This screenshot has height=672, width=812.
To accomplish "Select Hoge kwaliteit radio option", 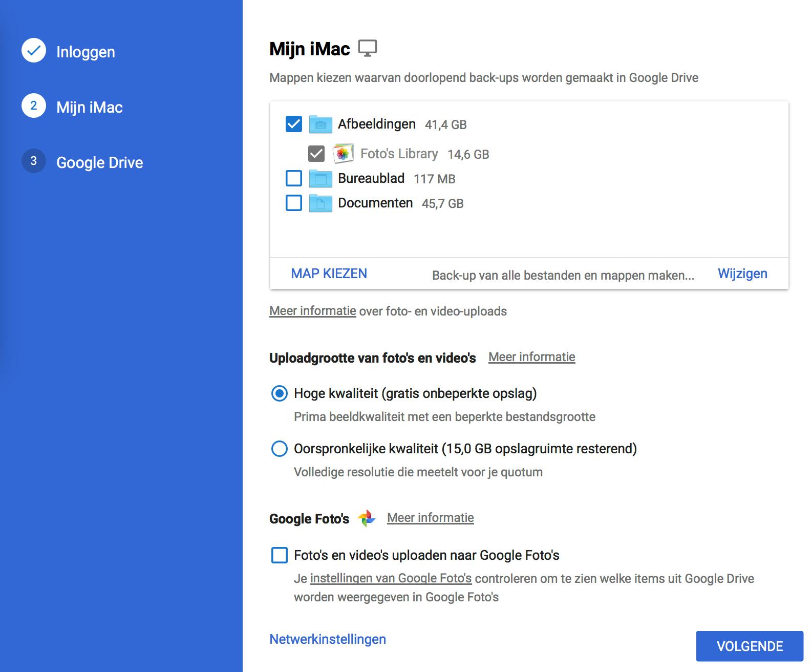I will (x=279, y=393).
